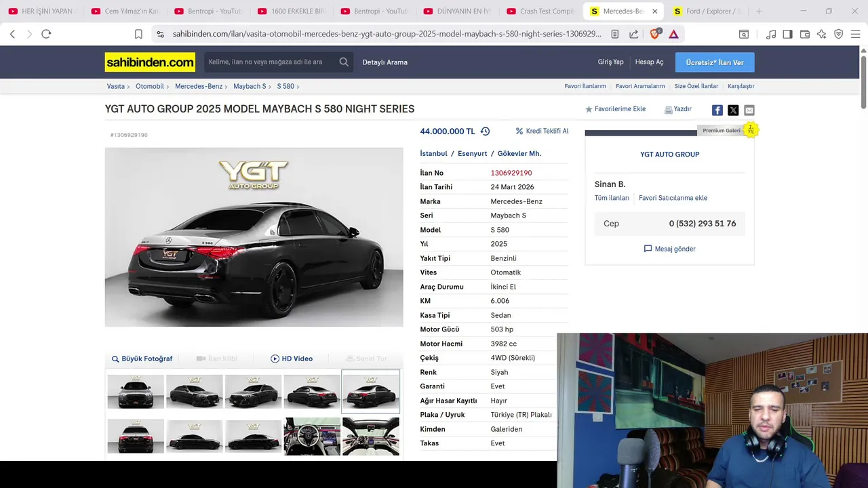Screen dimensions: 868x488
Task: Share listing on Facebook
Action: [x=717, y=110]
